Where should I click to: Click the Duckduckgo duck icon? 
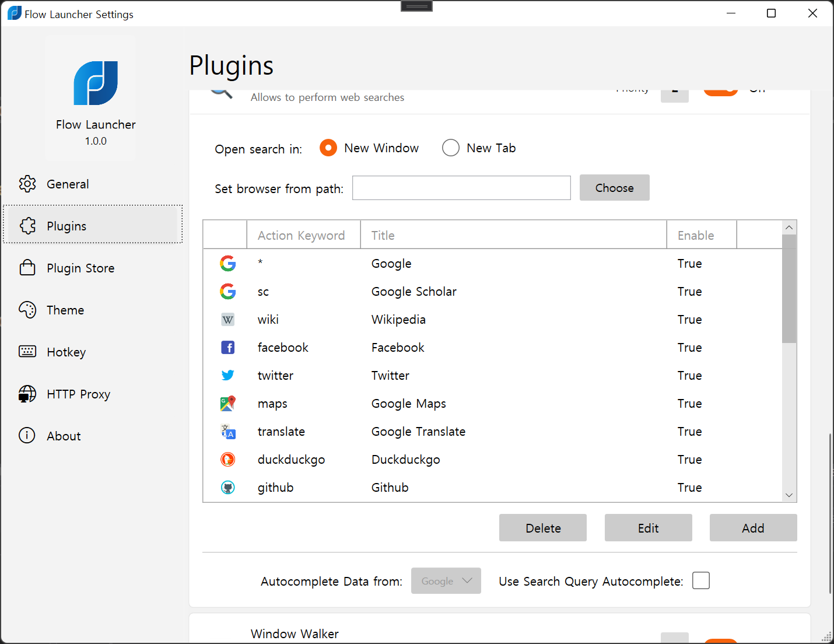[228, 460]
